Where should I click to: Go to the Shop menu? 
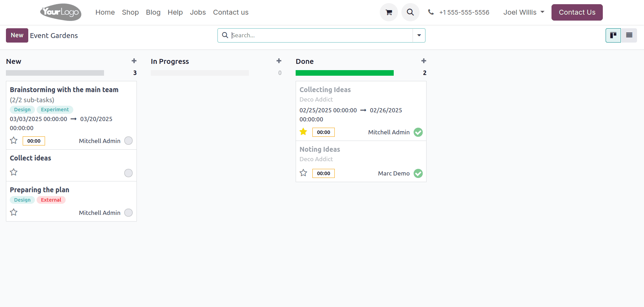[x=130, y=12]
